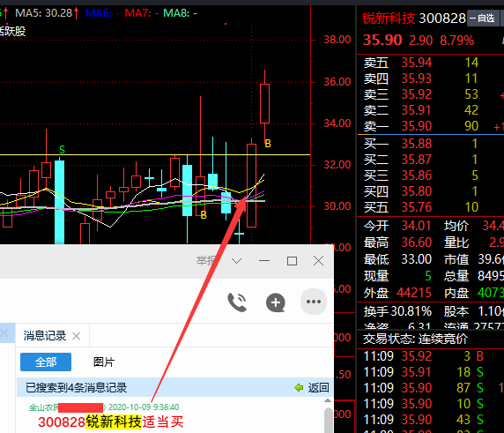Click the green S sell marker on chart

point(62,150)
